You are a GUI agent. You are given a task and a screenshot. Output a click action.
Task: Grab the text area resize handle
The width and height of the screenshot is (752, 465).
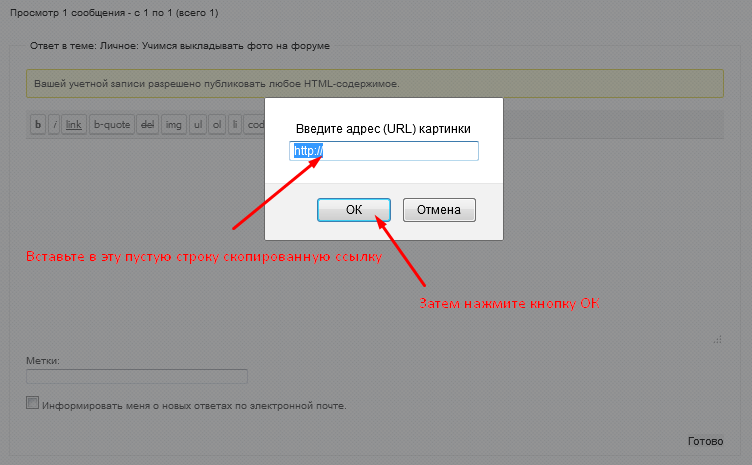[717, 340]
